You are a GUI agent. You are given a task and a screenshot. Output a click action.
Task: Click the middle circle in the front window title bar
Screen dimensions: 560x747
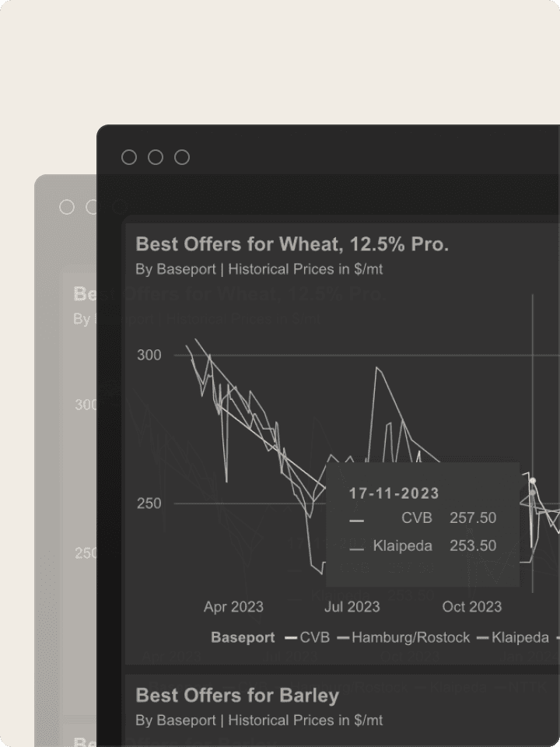coord(156,157)
